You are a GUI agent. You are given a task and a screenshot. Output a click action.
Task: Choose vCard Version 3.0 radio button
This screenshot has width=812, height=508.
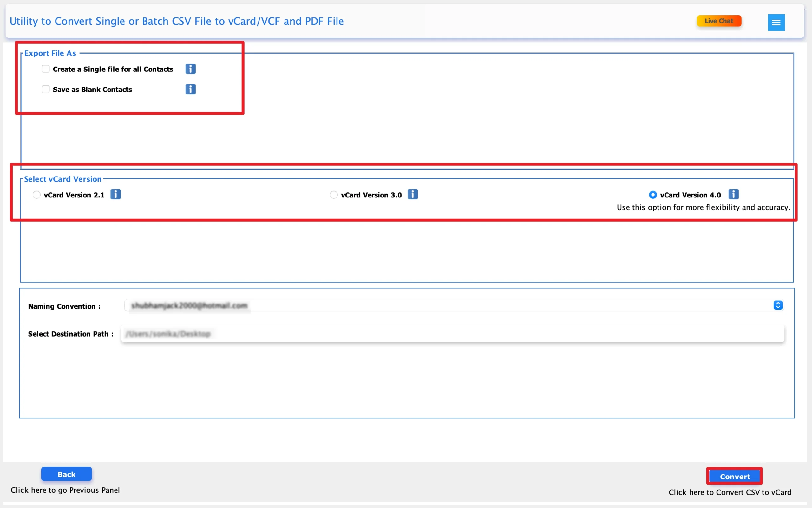pos(334,195)
